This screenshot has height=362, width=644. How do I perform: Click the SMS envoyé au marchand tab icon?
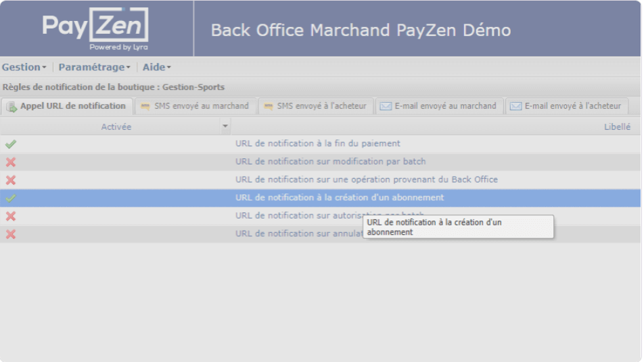click(145, 106)
